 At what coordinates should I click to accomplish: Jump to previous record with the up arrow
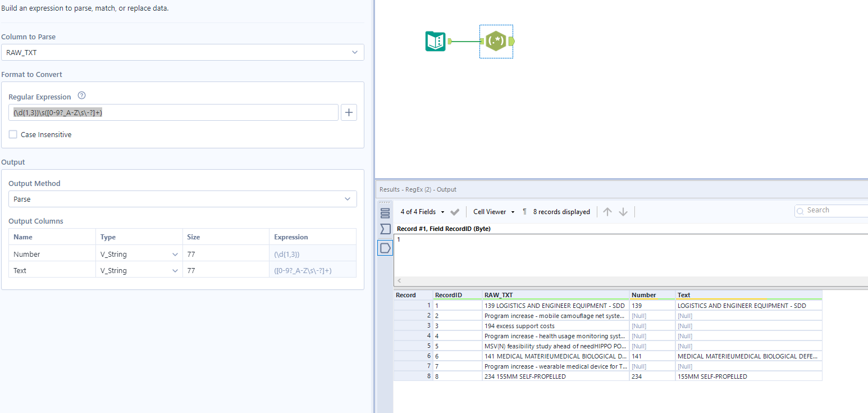point(607,212)
